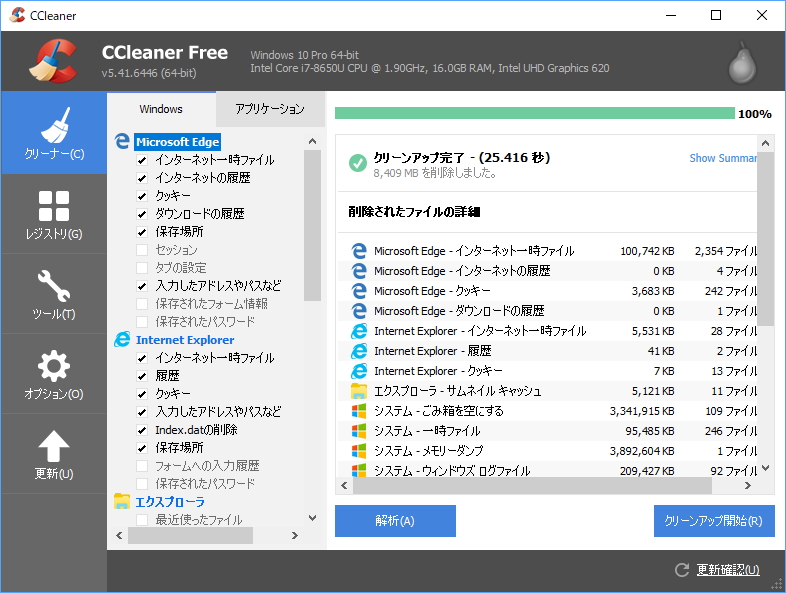Click the Internet Explorer icon in the tree

(122, 339)
